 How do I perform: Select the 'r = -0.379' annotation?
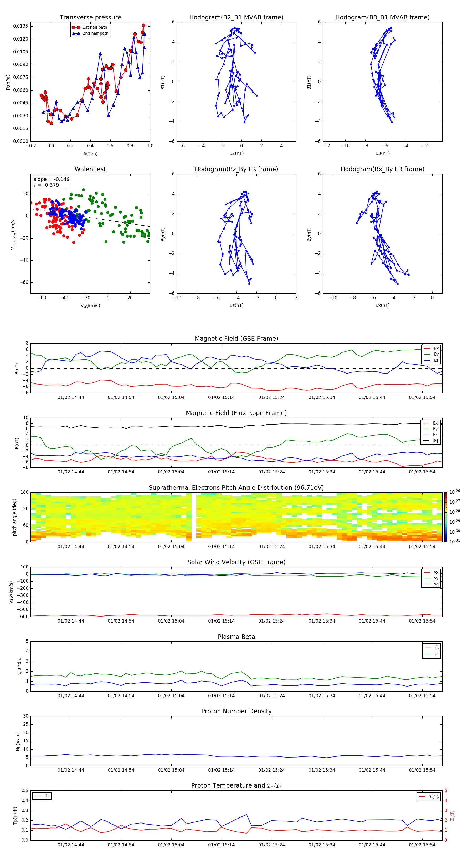47,185
